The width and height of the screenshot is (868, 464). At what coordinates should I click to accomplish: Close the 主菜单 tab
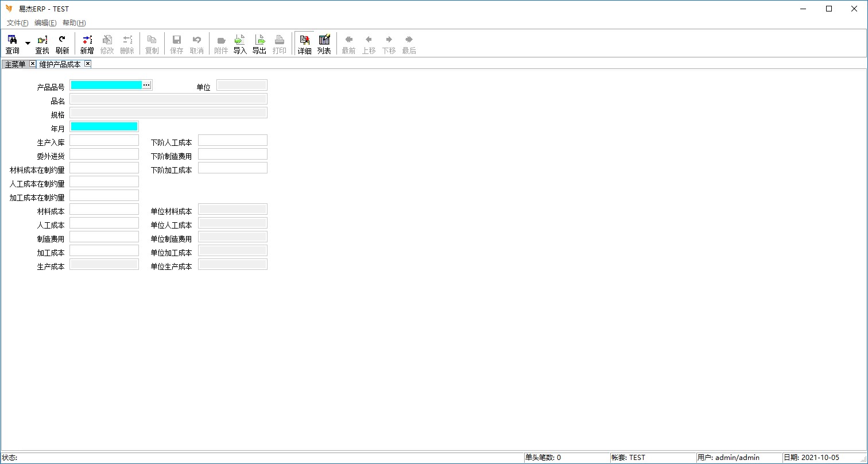(x=32, y=64)
